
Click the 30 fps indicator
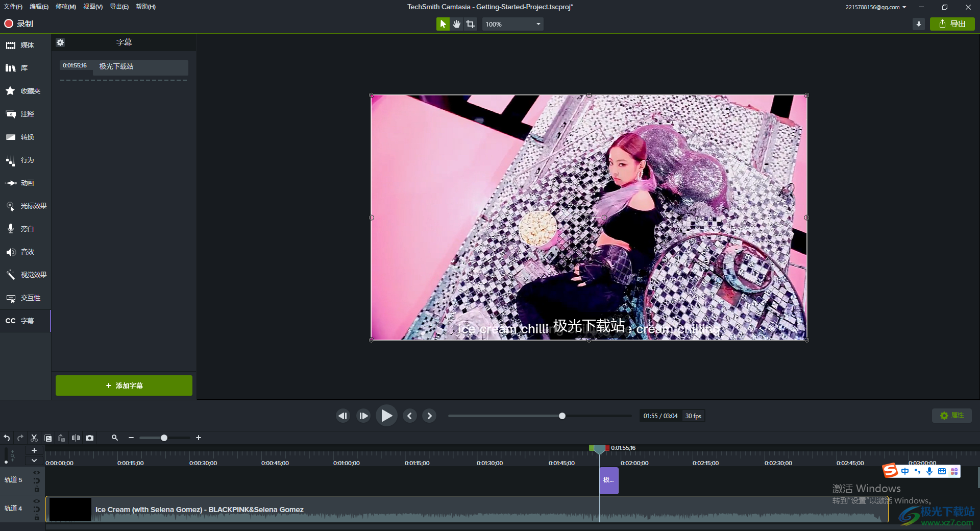pos(693,416)
